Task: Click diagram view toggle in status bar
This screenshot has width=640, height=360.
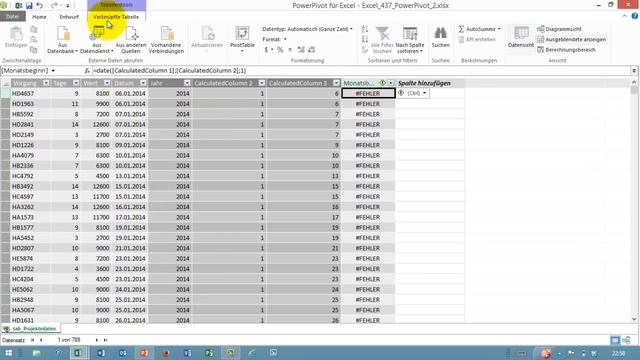Action: click(x=626, y=340)
